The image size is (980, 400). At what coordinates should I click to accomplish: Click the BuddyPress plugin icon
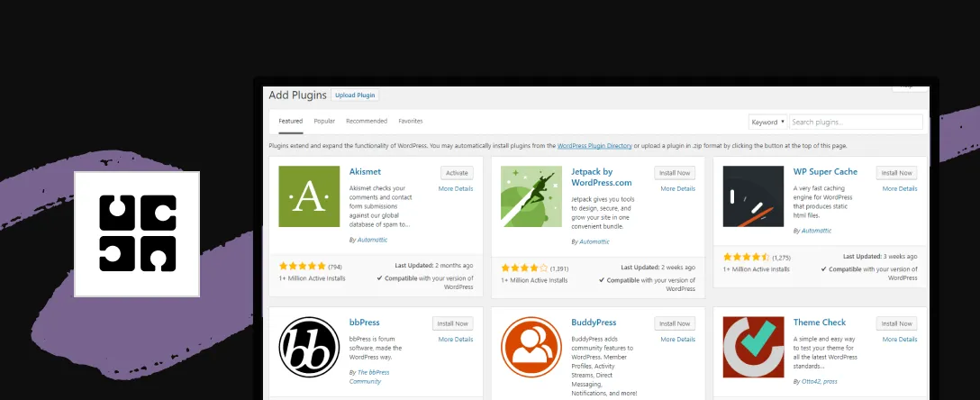[x=531, y=347]
